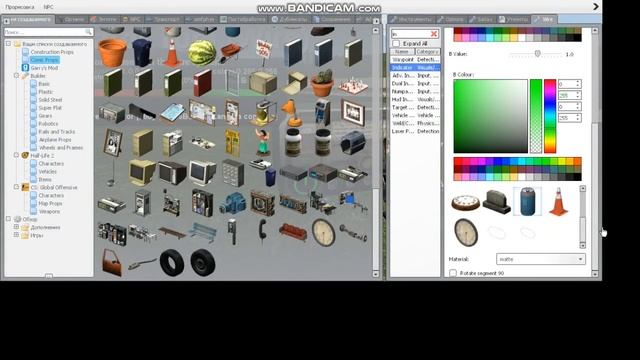Select Wheels and Frames category

pyautogui.click(x=61, y=147)
